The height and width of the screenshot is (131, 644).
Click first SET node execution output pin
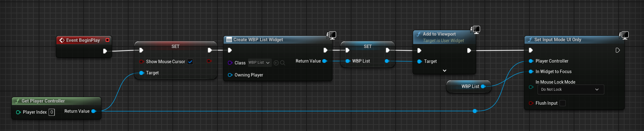[x=210, y=50]
